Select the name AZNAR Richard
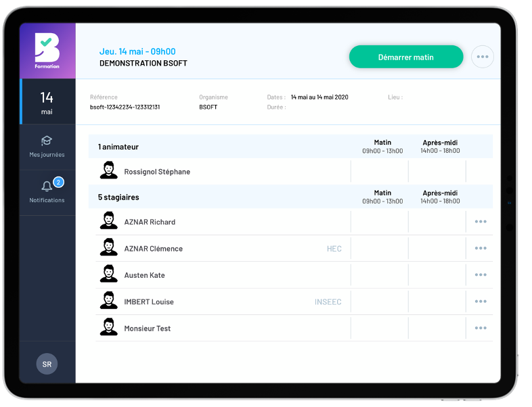 (x=150, y=222)
